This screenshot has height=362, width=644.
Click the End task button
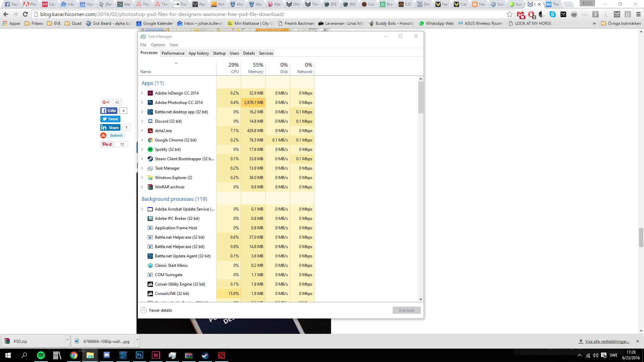(407, 310)
